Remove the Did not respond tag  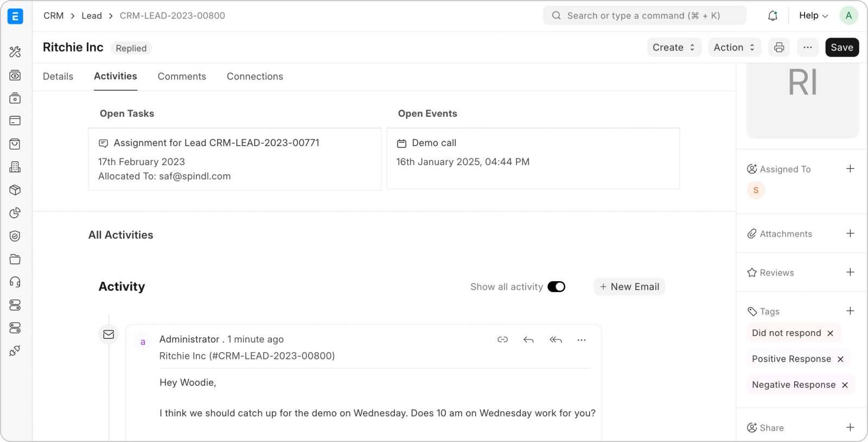point(830,333)
